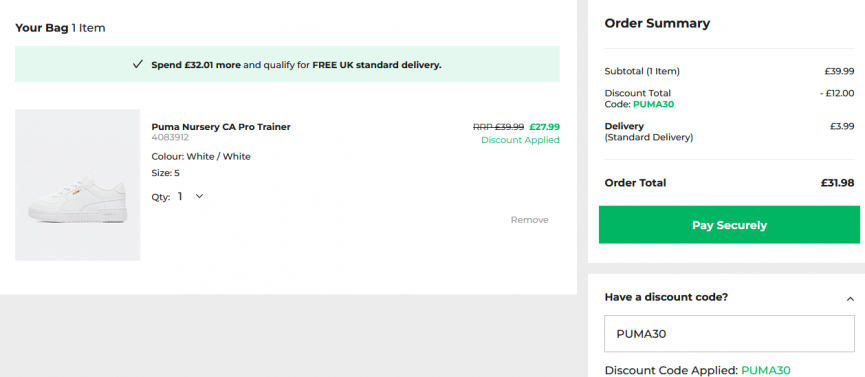
Task: Click the free UK standard delivery banner text
Action: 296,65
